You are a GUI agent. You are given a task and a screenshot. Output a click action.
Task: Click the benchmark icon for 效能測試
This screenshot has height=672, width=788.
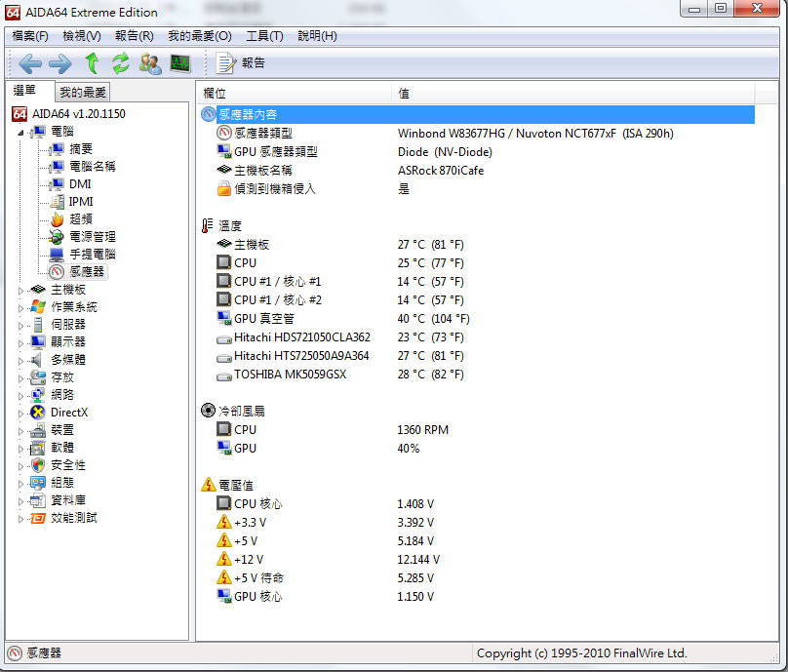[38, 518]
